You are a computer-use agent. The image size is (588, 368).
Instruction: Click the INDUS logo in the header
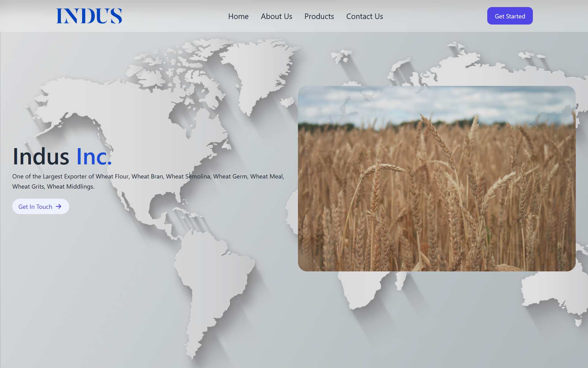(89, 16)
